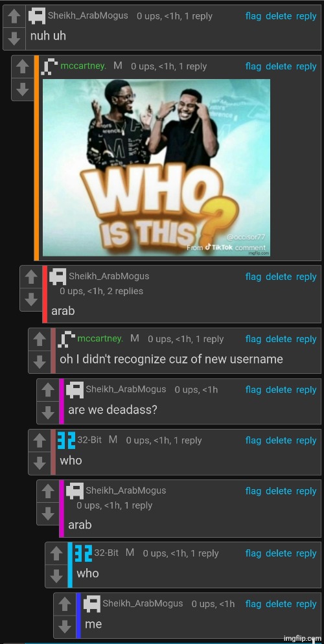Flag the second "arab" comment

pos(253,491)
